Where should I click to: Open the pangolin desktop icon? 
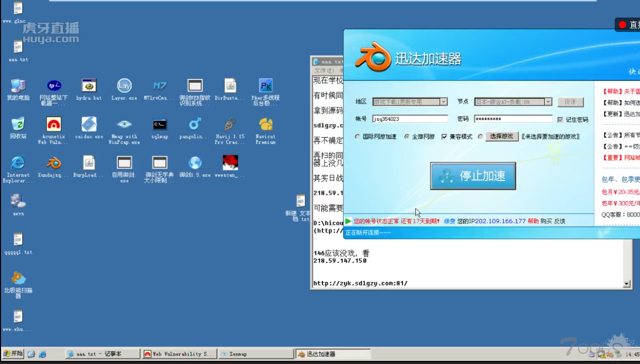[195, 125]
